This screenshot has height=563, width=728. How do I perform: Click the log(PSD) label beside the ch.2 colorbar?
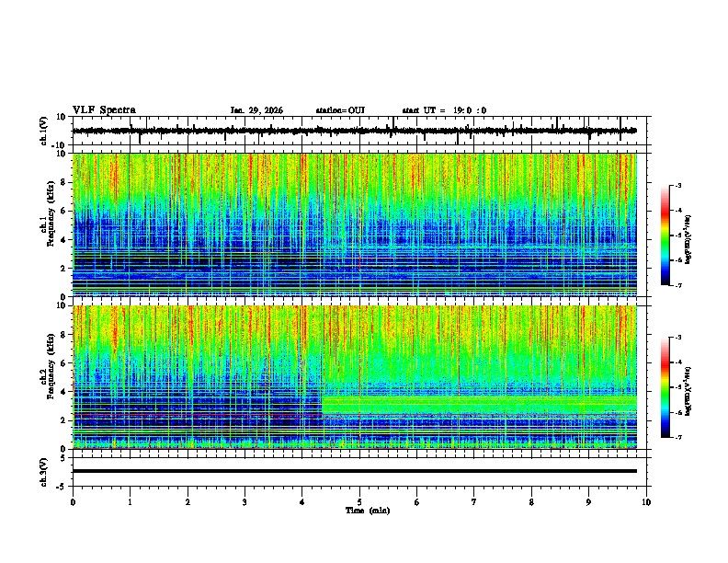click(x=688, y=391)
